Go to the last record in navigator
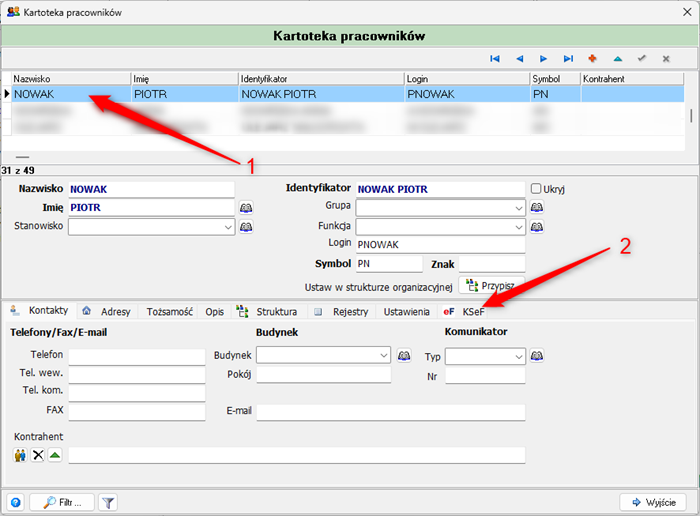700x516 pixels. [x=568, y=59]
